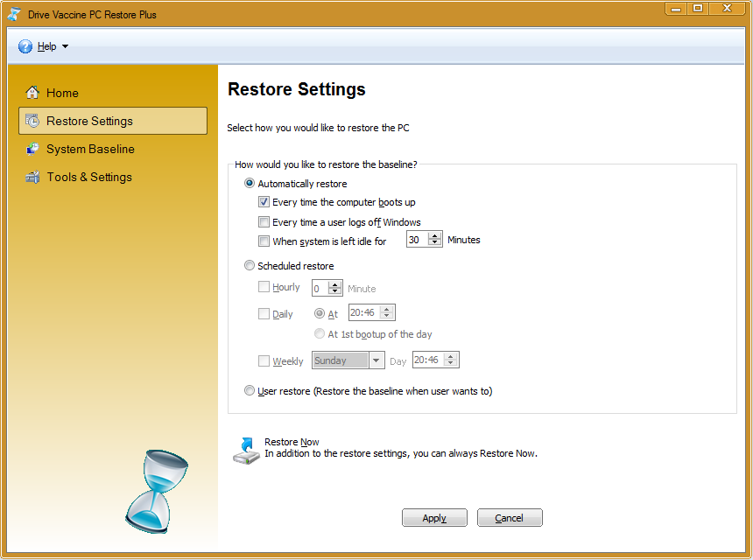
Task: Enable When system is left idle for
Action: [x=264, y=241]
